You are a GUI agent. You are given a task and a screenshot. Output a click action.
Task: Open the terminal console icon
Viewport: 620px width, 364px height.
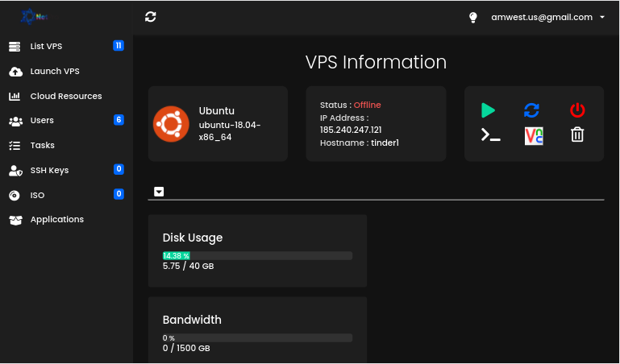coord(490,135)
